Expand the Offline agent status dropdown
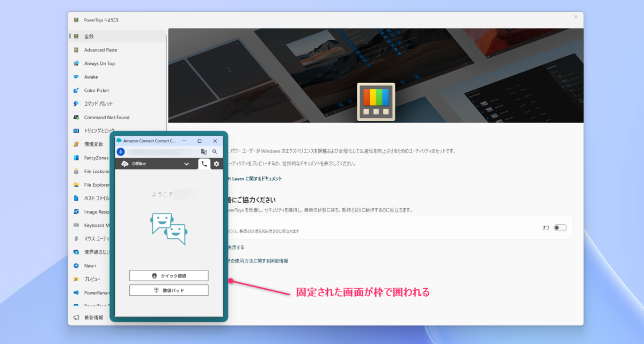 (x=187, y=164)
